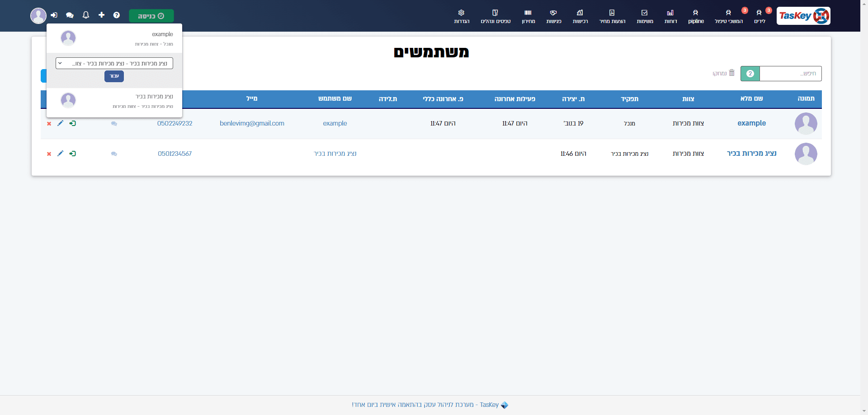Click the header profile avatar
This screenshot has height=415, width=868.
click(38, 16)
